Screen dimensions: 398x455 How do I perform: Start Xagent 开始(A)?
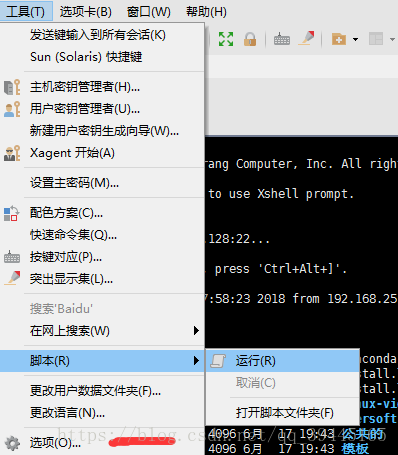point(102,153)
